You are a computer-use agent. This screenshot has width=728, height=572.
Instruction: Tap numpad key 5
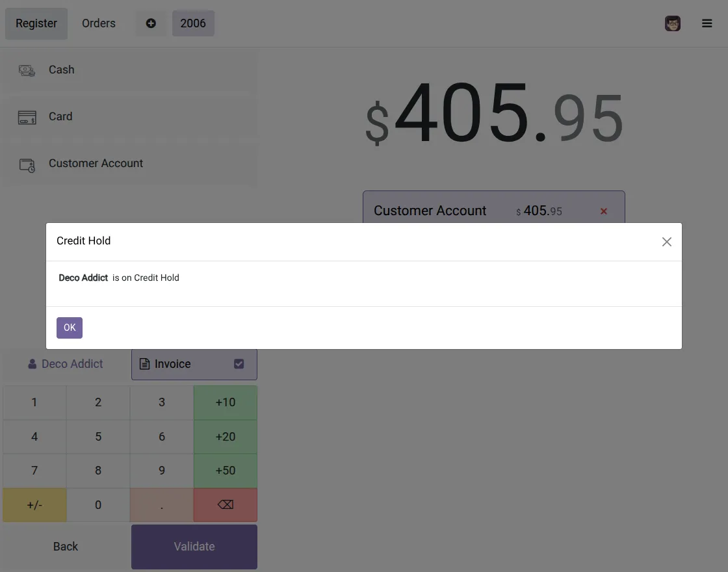(x=98, y=437)
